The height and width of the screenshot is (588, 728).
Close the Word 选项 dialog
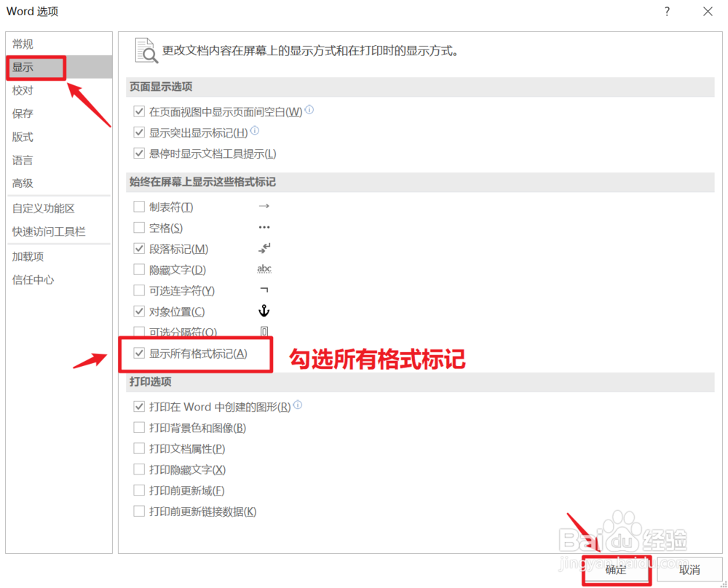pyautogui.click(x=708, y=12)
